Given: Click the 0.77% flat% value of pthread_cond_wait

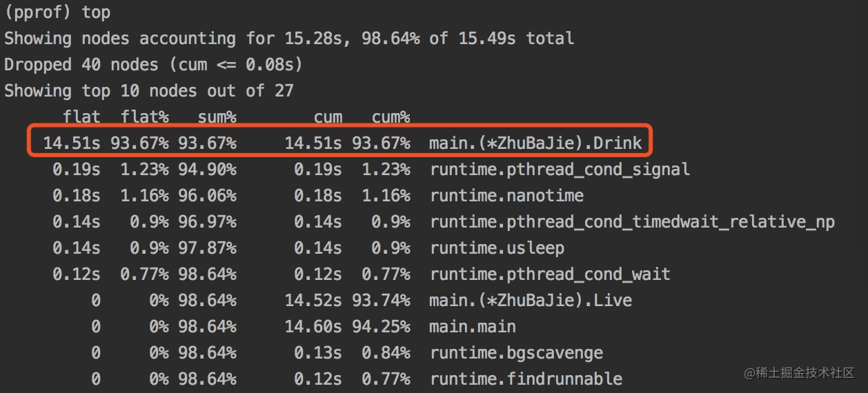Looking at the screenshot, I should tap(144, 274).
